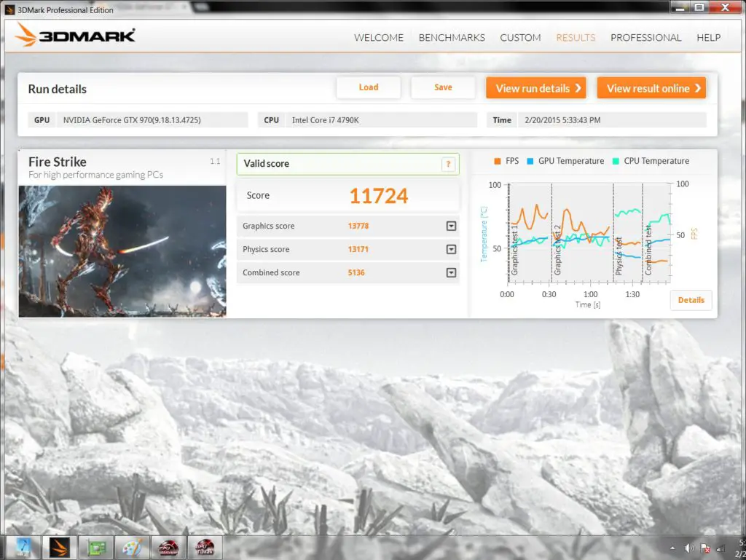This screenshot has width=746, height=560.
Task: Select the RESULTS tab
Action: (576, 38)
